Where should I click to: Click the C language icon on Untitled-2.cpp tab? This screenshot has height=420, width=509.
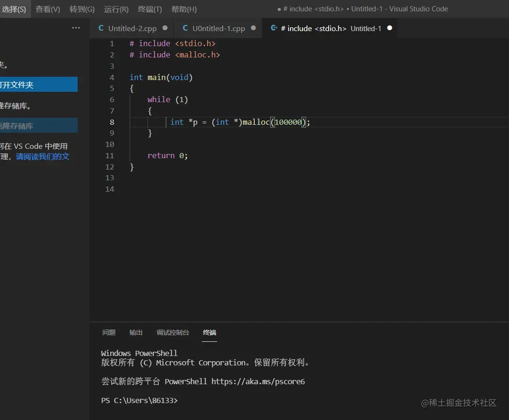click(101, 28)
